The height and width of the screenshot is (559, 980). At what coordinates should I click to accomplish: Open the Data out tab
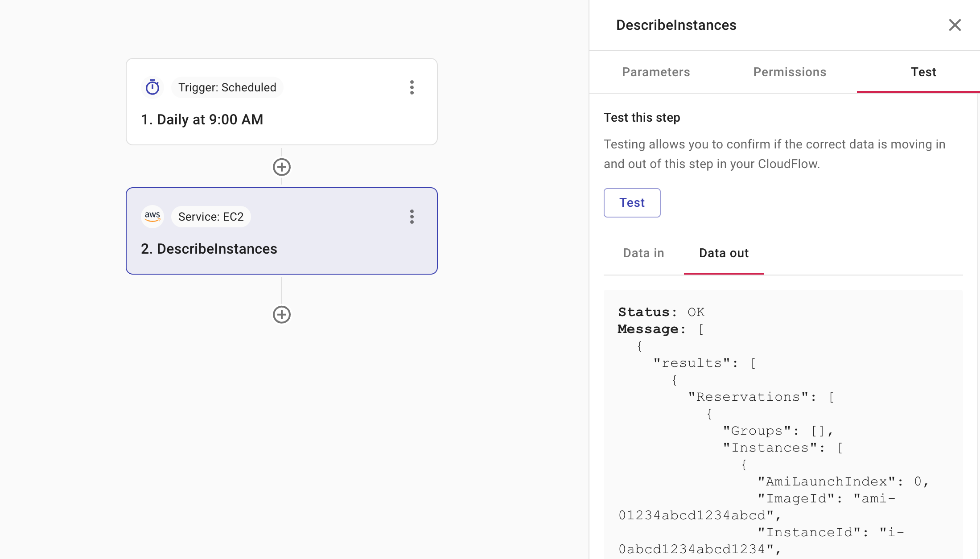pyautogui.click(x=724, y=253)
